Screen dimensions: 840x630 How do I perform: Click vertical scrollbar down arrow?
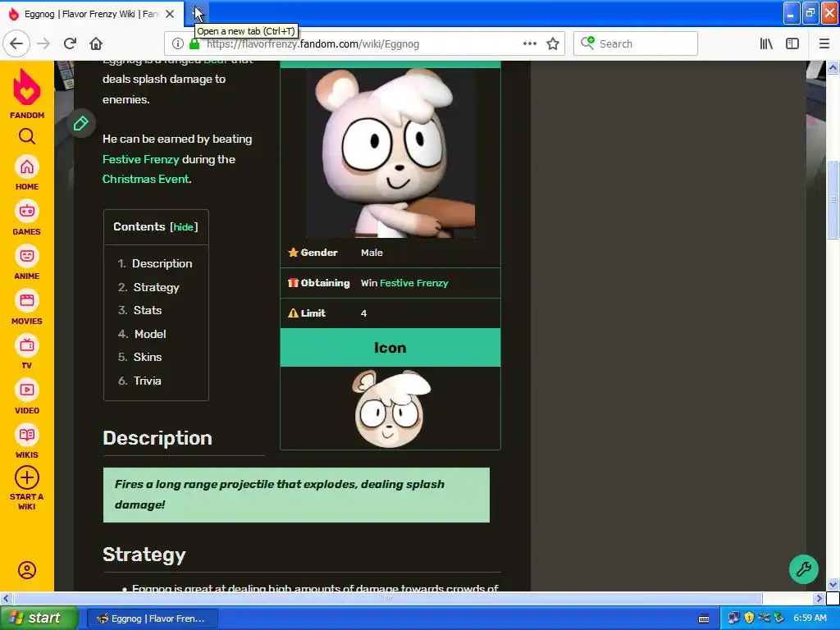(833, 584)
